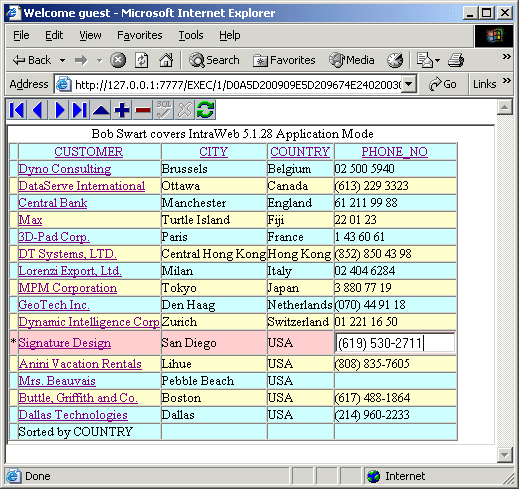This screenshot has height=489, width=519.
Task: Click the Forward arrow button
Action: 81,60
